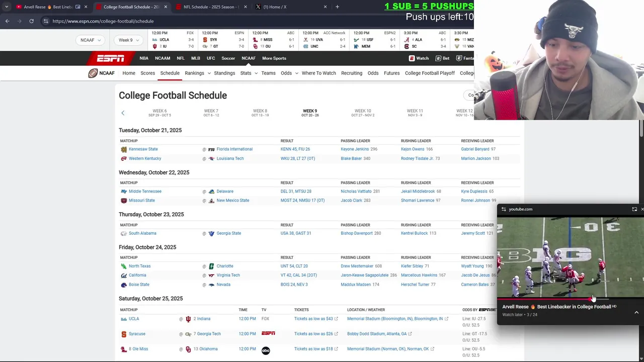Image resolution: width=644 pixels, height=362 pixels.
Task: Click the browser forward arrow
Action: pos(19,21)
